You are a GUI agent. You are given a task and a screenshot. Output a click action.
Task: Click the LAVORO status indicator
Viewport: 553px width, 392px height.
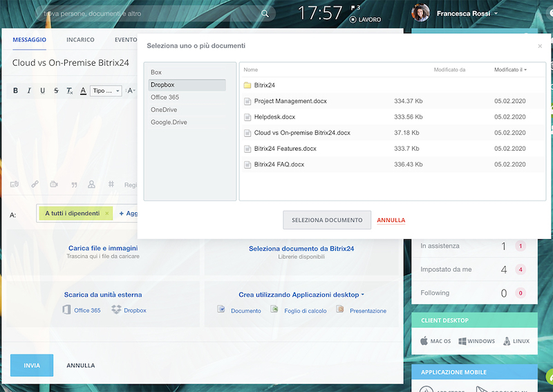point(366,20)
